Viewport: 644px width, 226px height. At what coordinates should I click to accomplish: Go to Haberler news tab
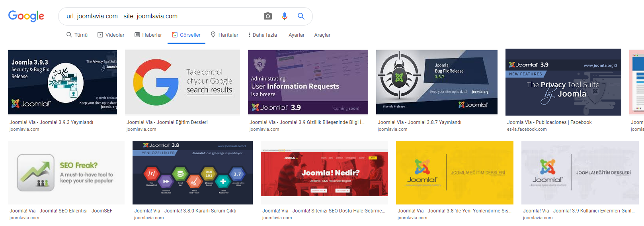[x=148, y=35]
